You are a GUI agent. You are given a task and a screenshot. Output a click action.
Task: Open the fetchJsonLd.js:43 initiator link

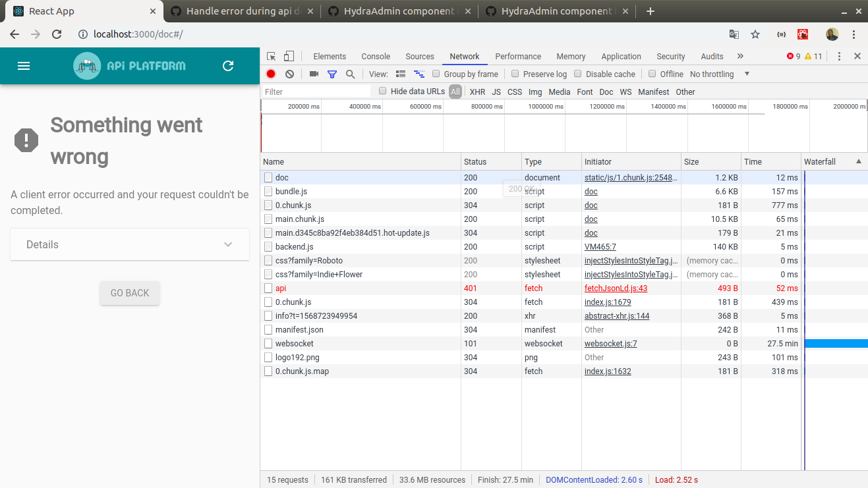[616, 288]
